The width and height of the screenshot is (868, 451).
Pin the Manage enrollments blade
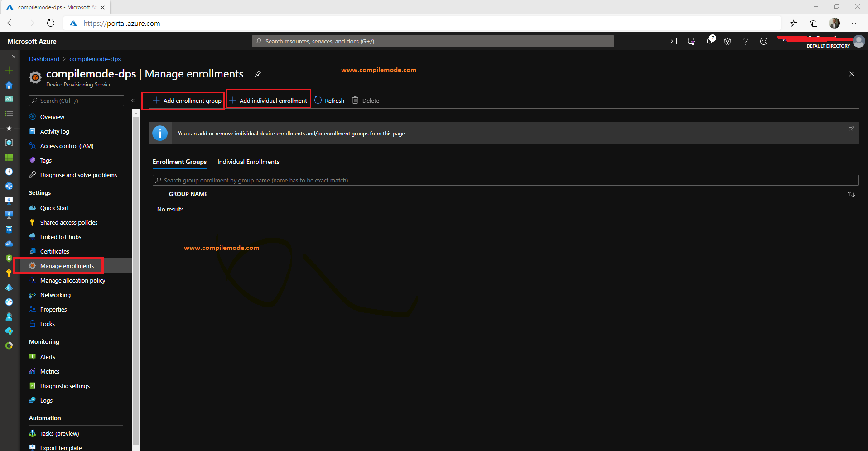257,73
